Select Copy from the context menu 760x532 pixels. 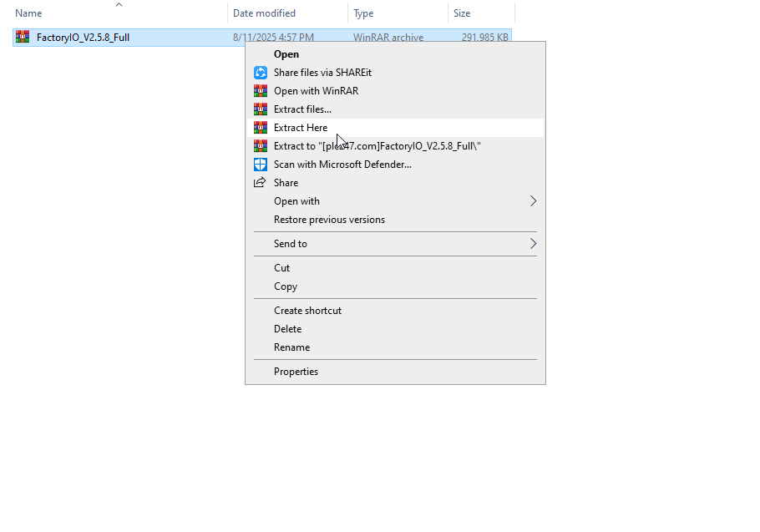[396, 286]
